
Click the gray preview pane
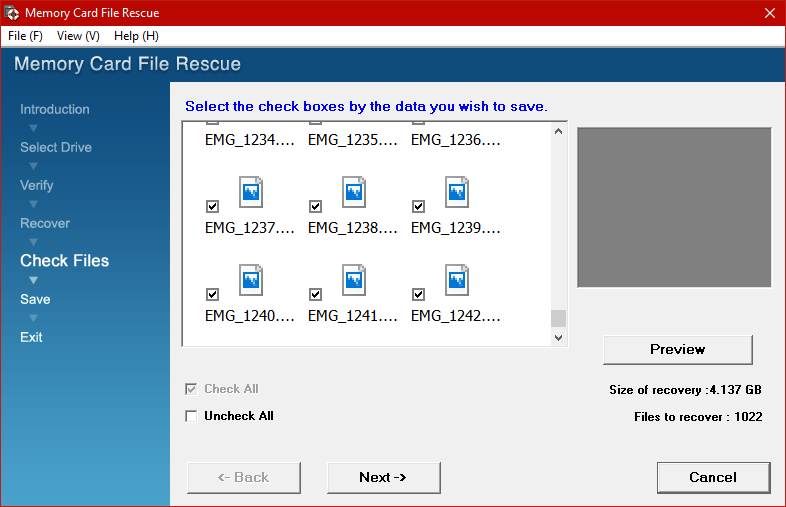coord(674,207)
